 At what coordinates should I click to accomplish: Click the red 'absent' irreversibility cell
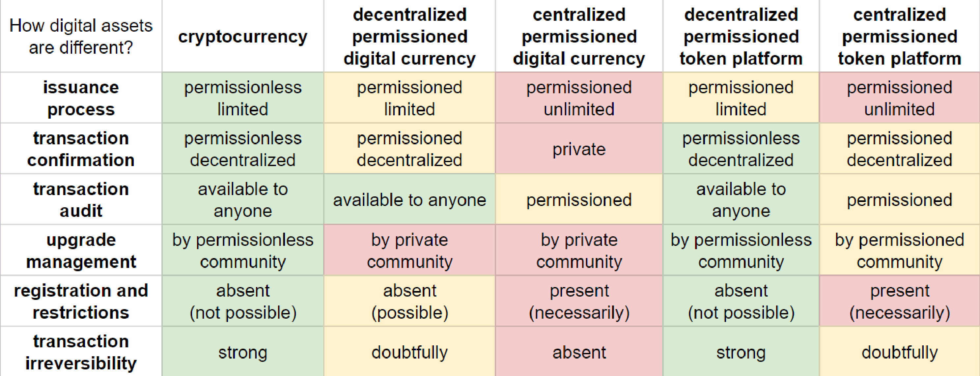click(x=579, y=352)
